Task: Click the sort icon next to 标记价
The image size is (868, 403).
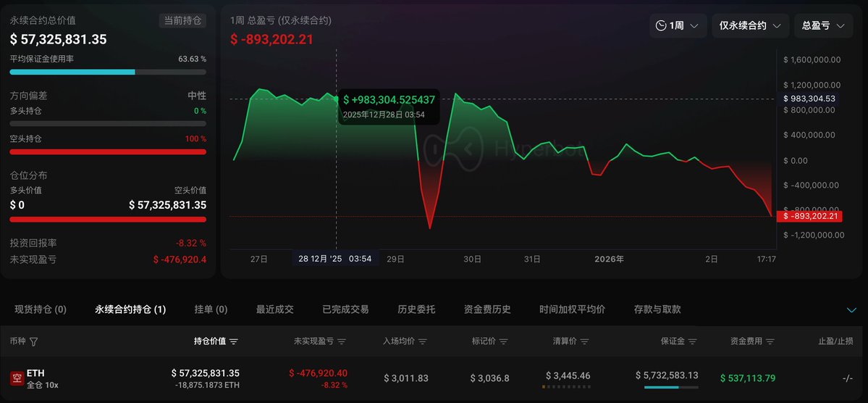Action: (504, 341)
